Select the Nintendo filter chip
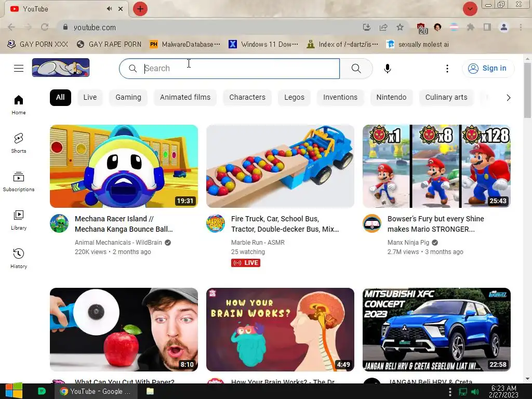 click(391, 97)
